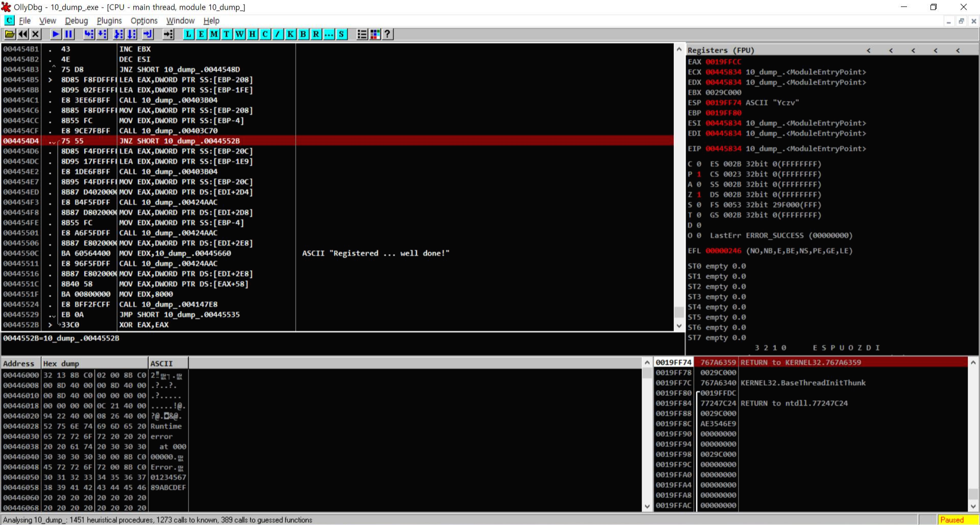Screen dimensions: 980x525
Task: Open Log window with L button
Action: pyautogui.click(x=189, y=34)
